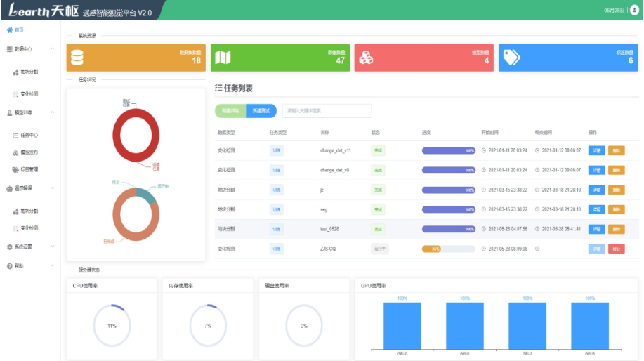Expand the 帮助 menu chevron

coord(53,266)
